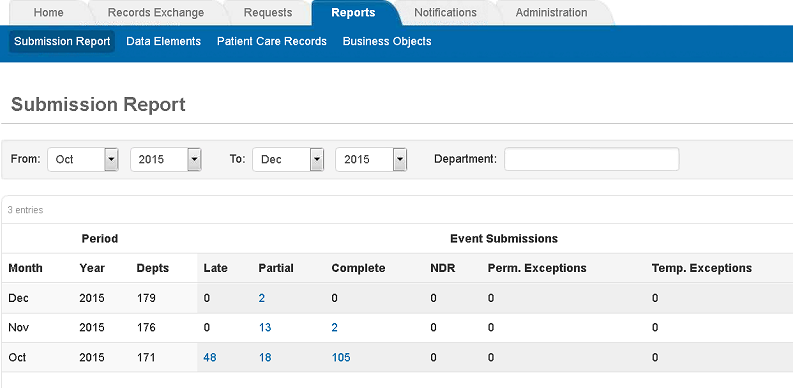Click the Complete column header
The width and height of the screenshot is (793, 388).
click(x=359, y=268)
